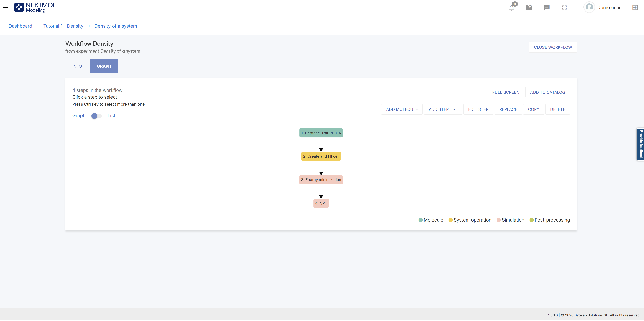Open the hamburger navigation menu
Viewport: 644px width, 321px height.
click(6, 7)
